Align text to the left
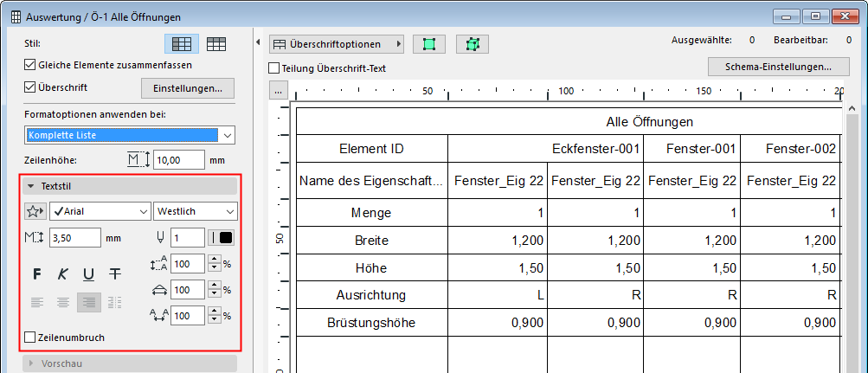Screen dimensions: 868x373 37,303
